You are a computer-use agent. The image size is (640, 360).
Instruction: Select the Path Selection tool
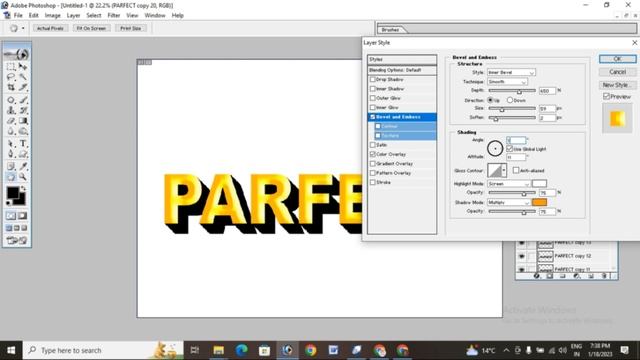pos(11,144)
